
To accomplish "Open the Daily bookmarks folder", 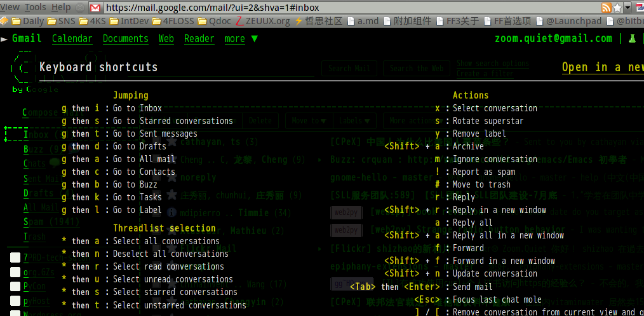I will point(28,21).
